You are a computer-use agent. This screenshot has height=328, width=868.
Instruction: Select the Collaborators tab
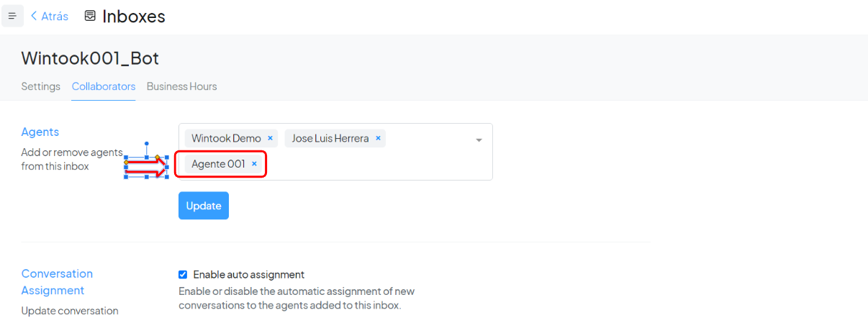pyautogui.click(x=104, y=86)
